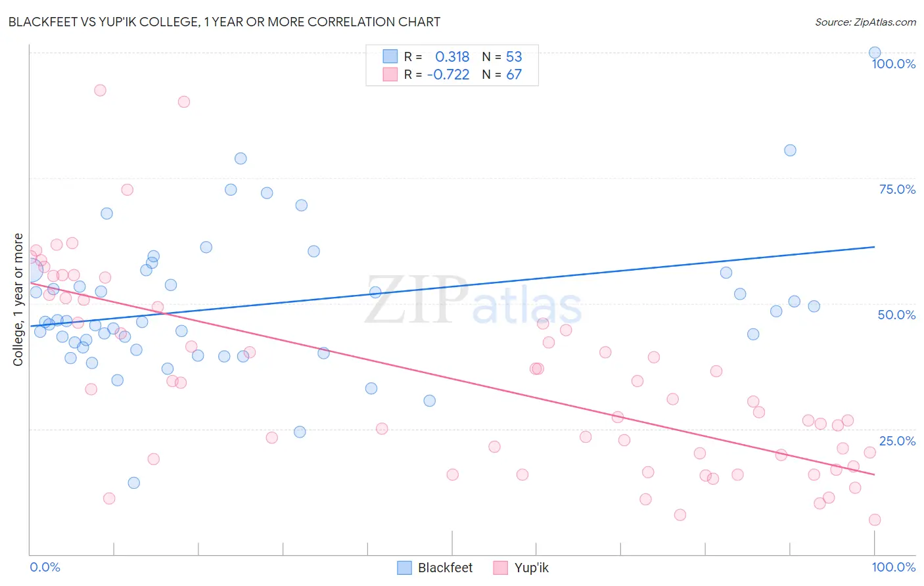Click the R value 0.318 in legend
924x586 pixels.
452,56
